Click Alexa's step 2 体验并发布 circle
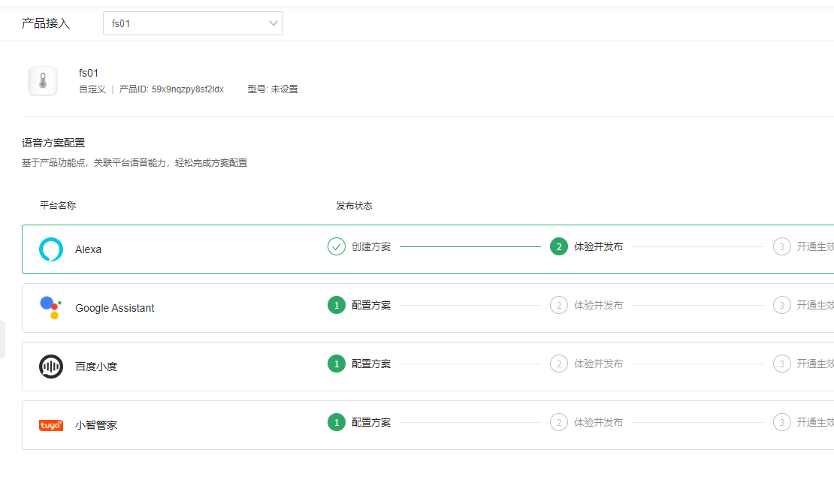The height and width of the screenshot is (504, 834). (558, 246)
